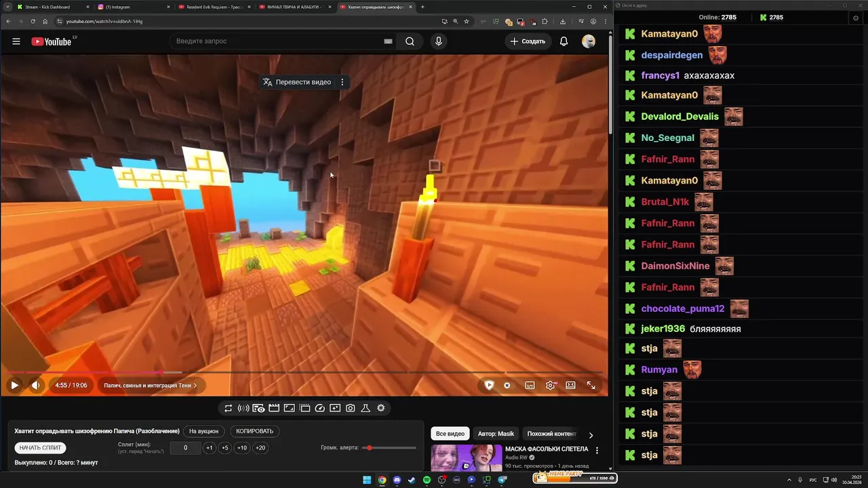Screen dimensions: 868x488
Task: Click the flask filters icon
Action: [366, 408]
